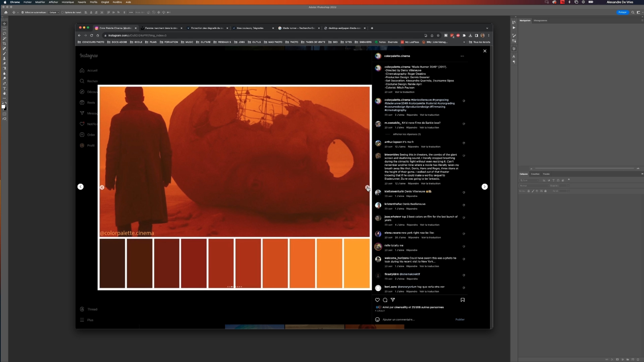Click the swap foreground/background colors icon
The width and height of the screenshot is (644, 362).
click(x=6, y=103)
